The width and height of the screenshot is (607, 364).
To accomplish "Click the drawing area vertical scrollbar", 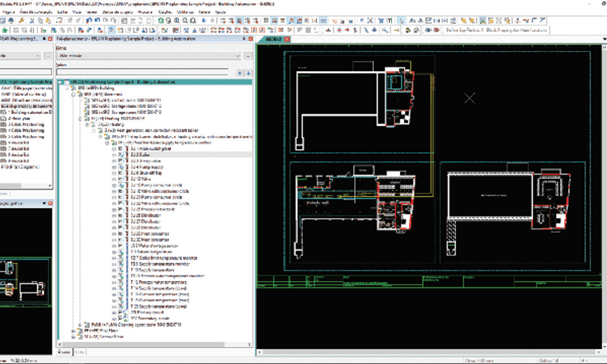I will pos(604,197).
